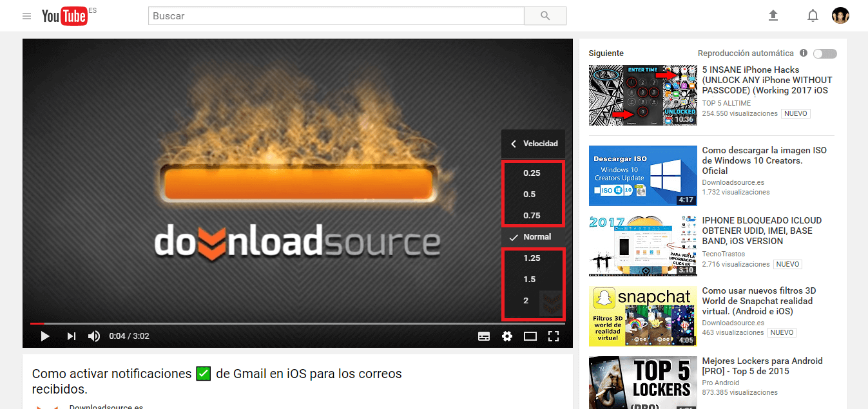Click the 'Siguiente' heading
This screenshot has width=868, height=409.
(606, 53)
